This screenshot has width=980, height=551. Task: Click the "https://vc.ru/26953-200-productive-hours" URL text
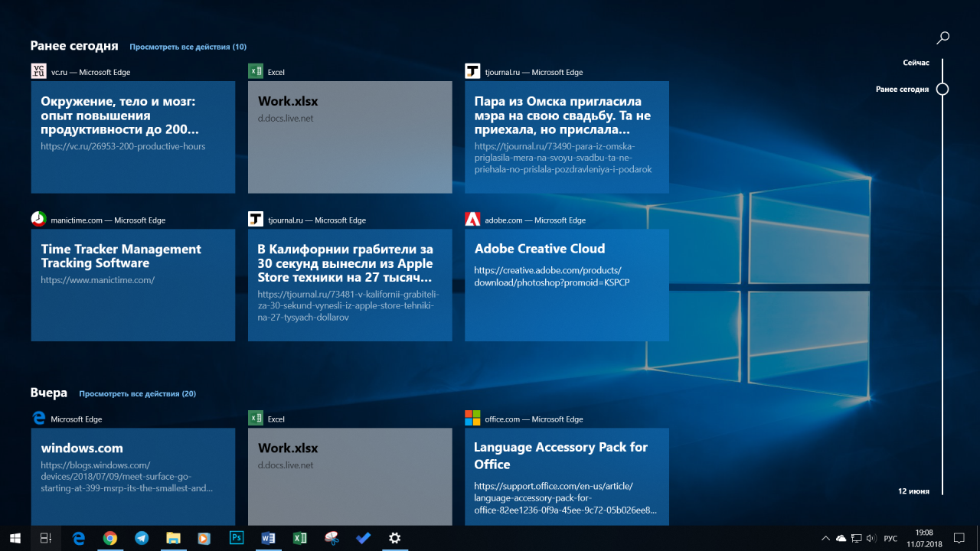tap(123, 146)
